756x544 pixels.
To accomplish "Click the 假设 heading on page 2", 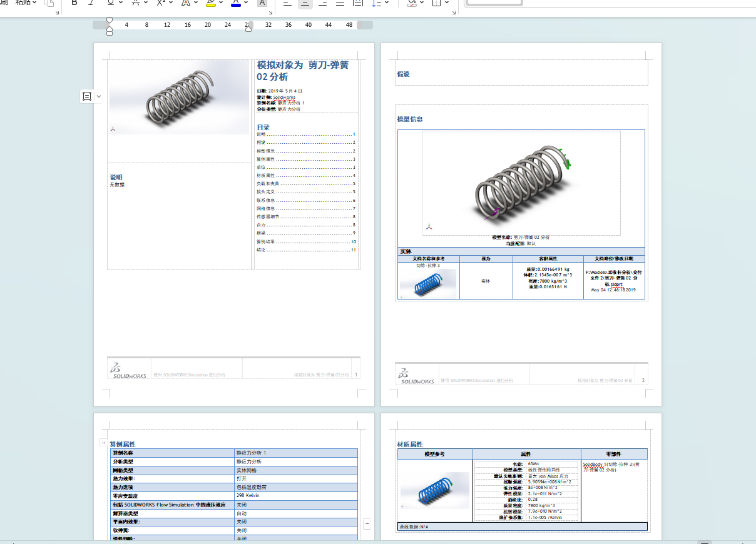I will 403,74.
